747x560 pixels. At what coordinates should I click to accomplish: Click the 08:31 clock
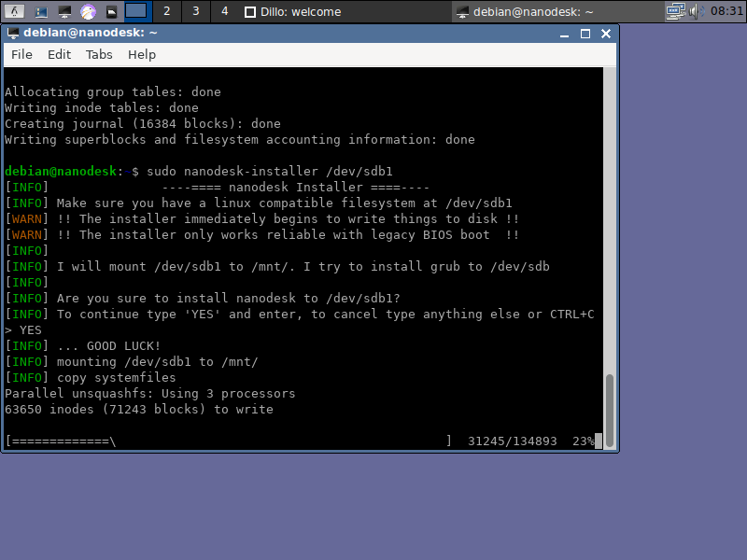coord(726,10)
